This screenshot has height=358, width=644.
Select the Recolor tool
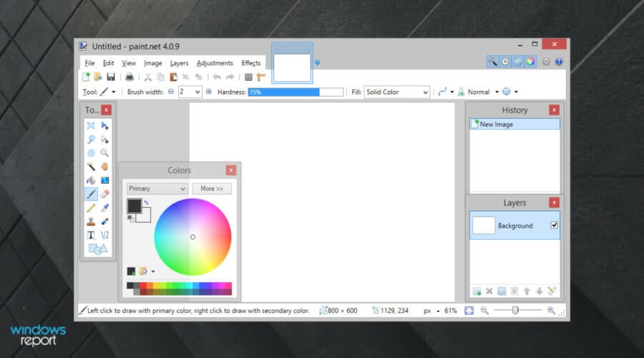(x=104, y=221)
